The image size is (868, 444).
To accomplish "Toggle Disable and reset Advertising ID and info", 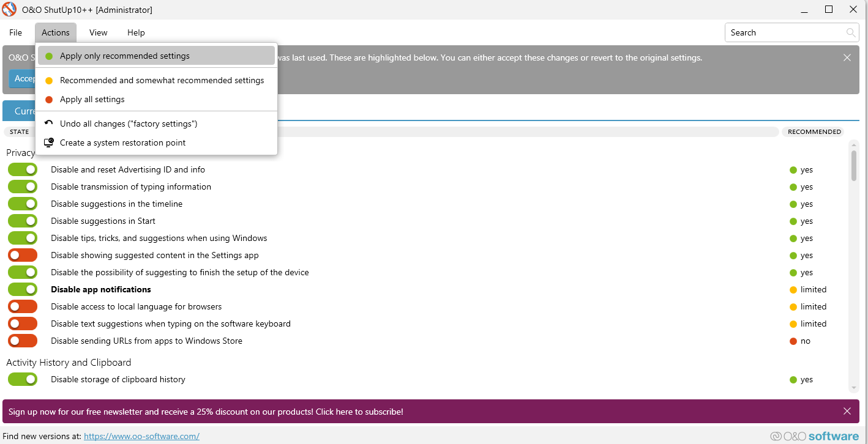I will 23,169.
